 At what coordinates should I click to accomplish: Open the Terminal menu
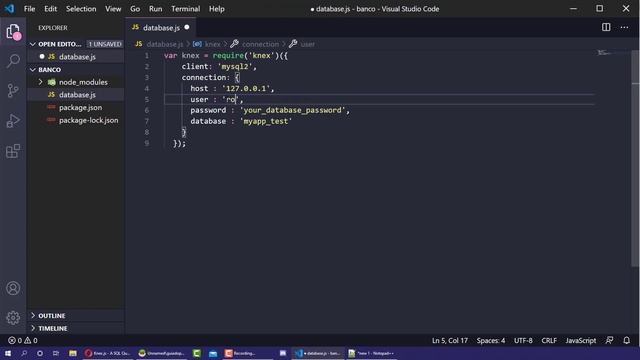pyautogui.click(x=186, y=9)
